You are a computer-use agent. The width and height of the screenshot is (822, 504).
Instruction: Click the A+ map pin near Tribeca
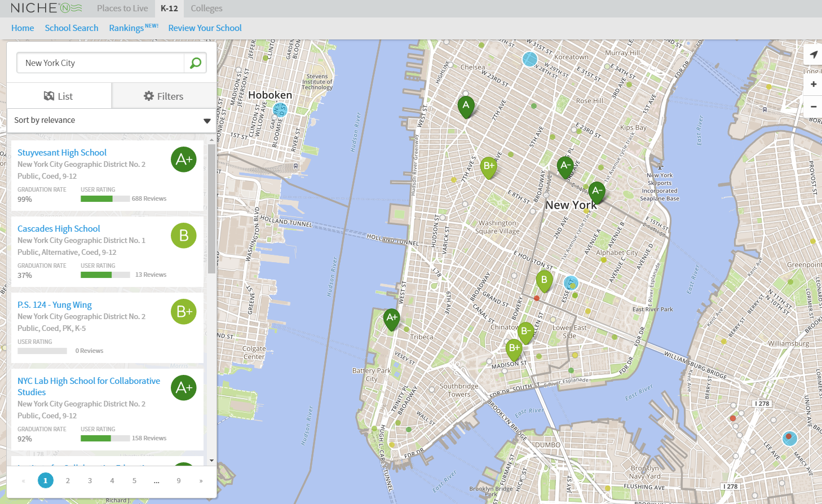point(392,319)
